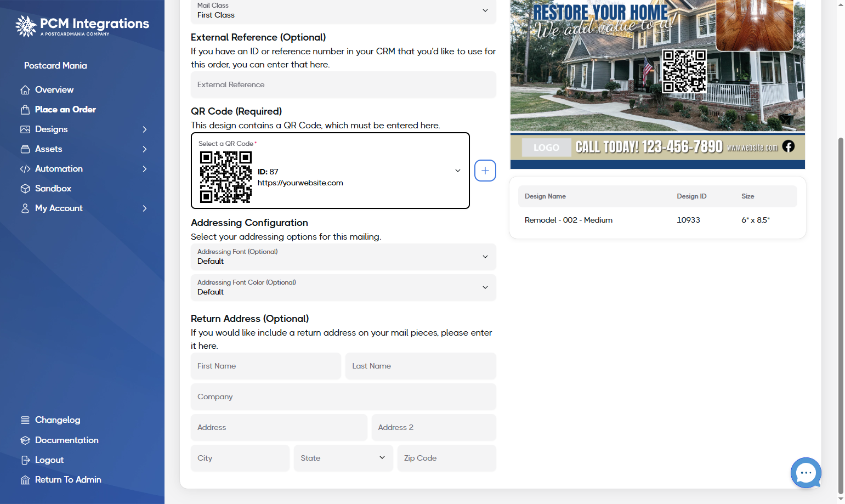
Task: Click the page vertical scrollbar thumb
Action: [841, 315]
